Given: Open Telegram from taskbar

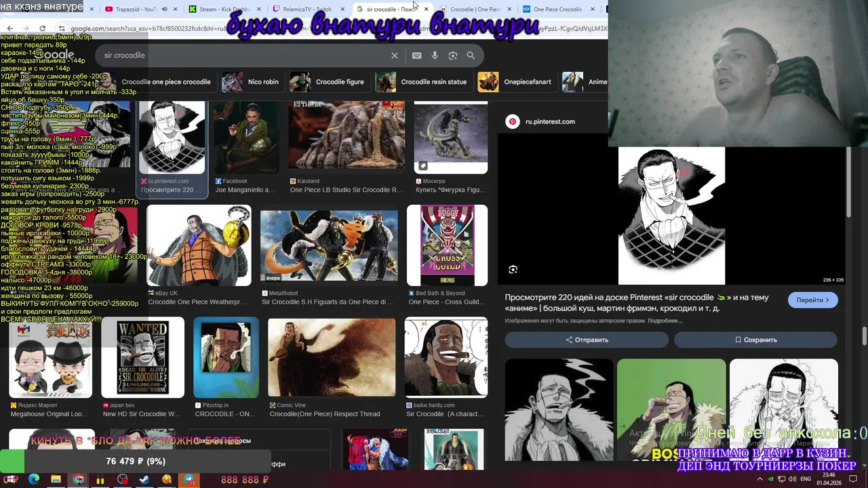Looking at the screenshot, I should 189,479.
